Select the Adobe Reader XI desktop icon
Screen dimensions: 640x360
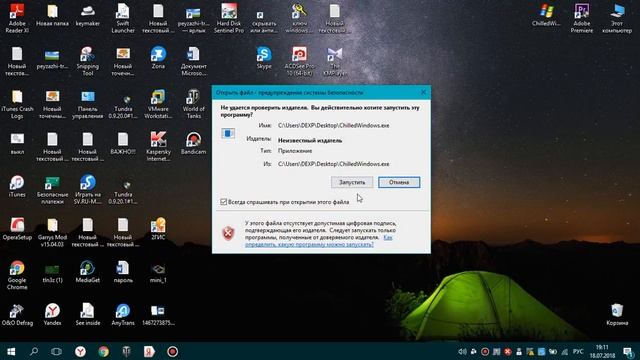tap(17, 18)
